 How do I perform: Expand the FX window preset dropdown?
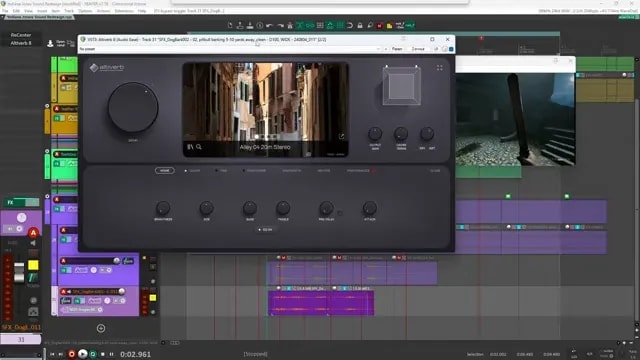point(378,49)
